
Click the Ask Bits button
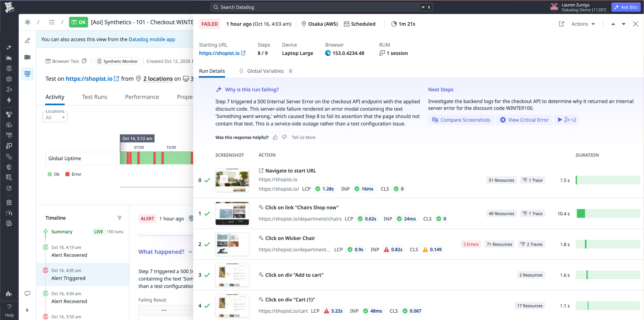626,7
